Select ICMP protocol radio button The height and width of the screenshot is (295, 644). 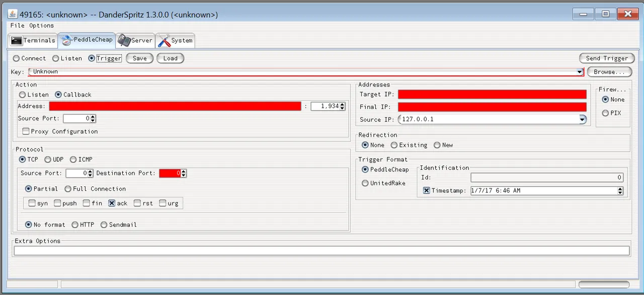tap(73, 159)
